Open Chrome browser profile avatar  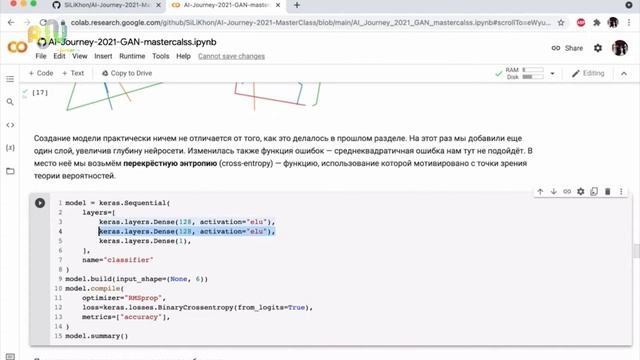tap(613, 23)
